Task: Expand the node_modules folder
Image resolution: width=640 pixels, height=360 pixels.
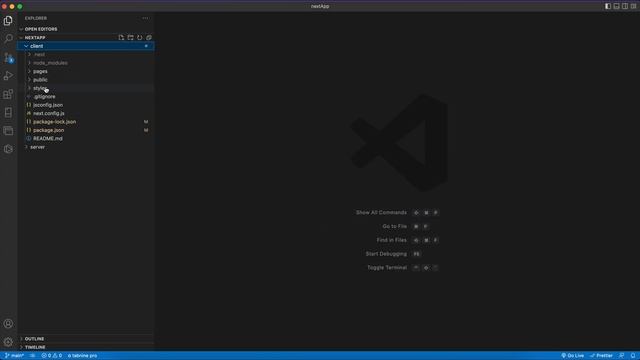Action: click(86, 63)
